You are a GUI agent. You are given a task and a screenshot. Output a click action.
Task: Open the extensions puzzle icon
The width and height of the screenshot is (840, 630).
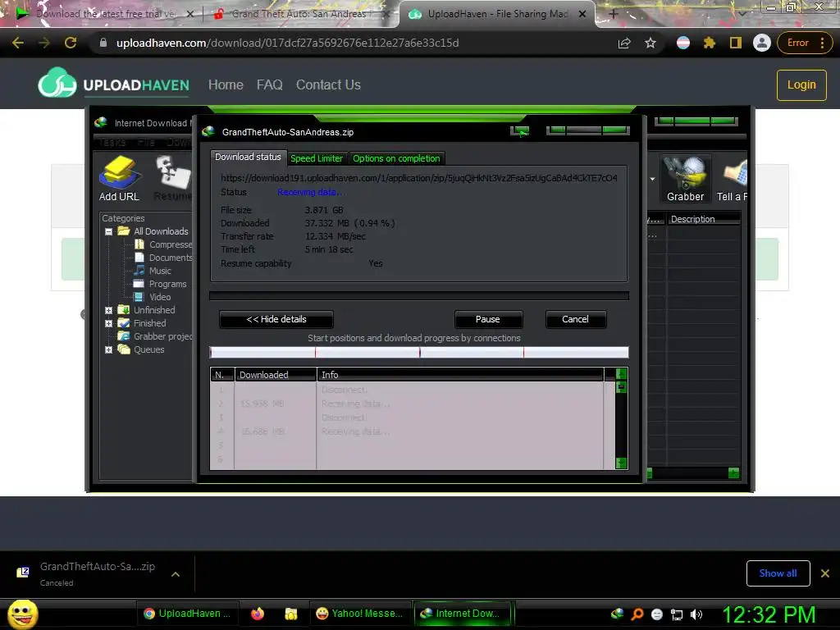(x=710, y=43)
